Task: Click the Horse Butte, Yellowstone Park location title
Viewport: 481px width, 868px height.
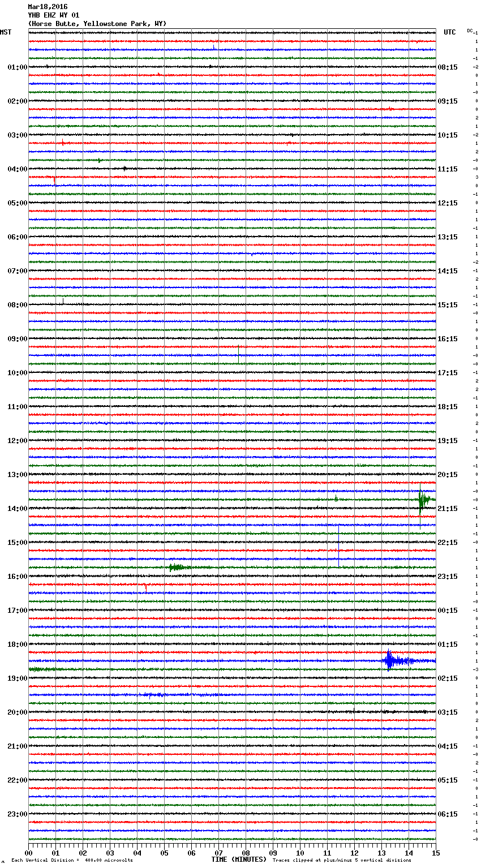Action: click(97, 24)
